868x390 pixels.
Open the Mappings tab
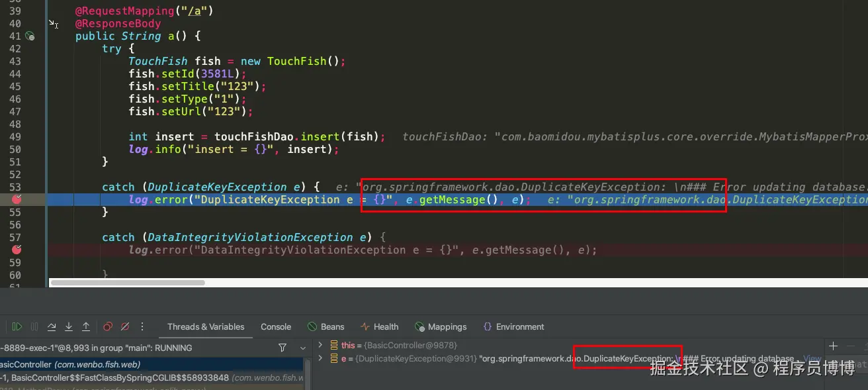pos(440,327)
